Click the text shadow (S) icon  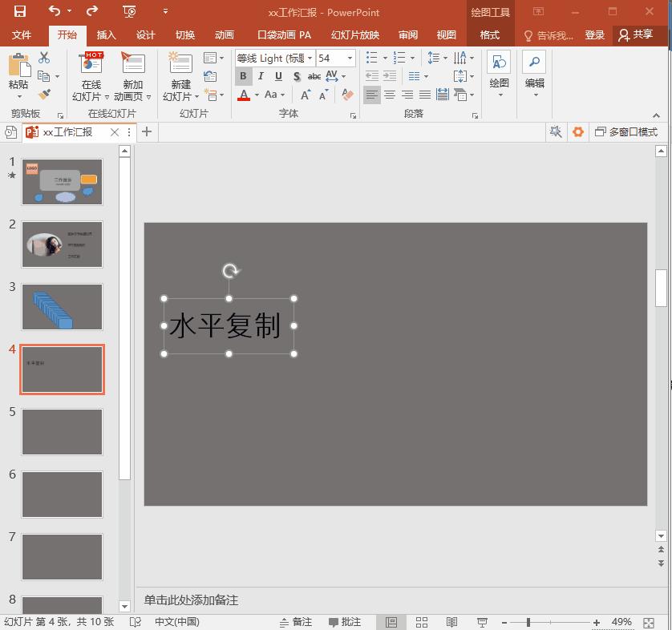298,76
